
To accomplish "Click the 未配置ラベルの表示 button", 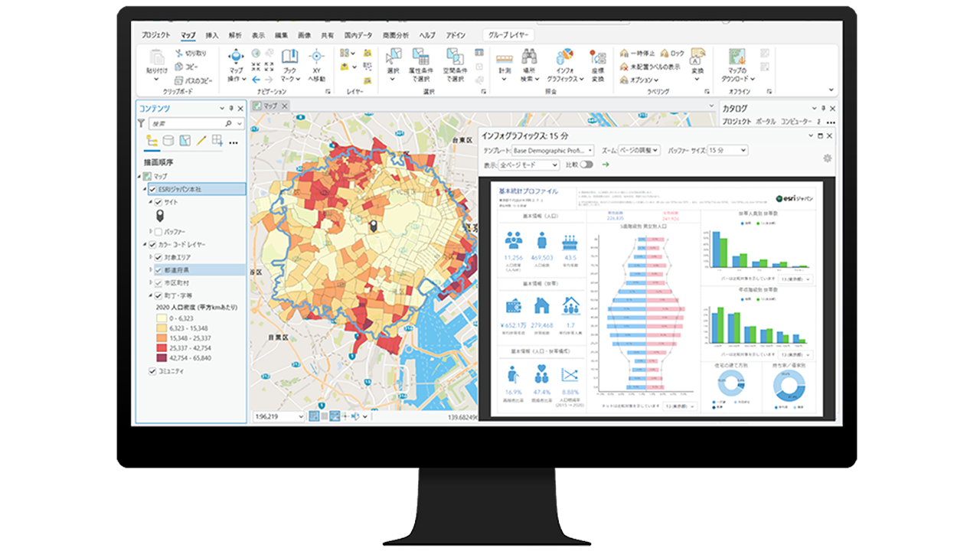I will pos(652,67).
